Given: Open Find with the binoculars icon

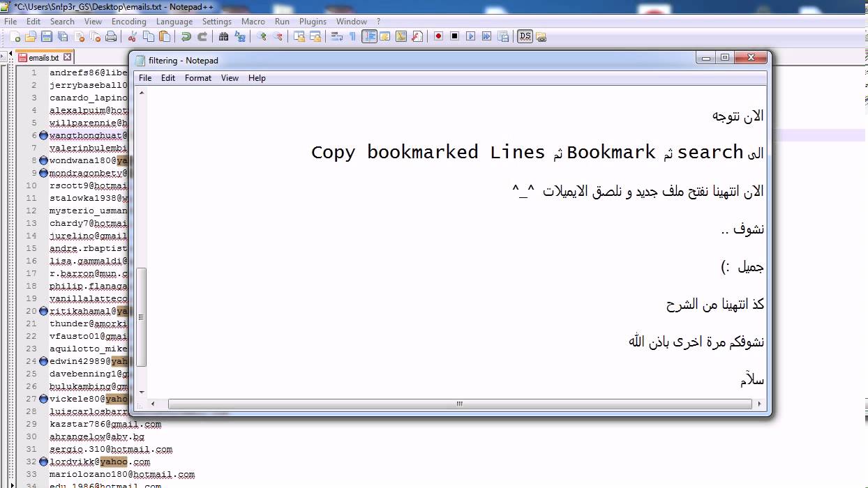Looking at the screenshot, I should point(223,36).
